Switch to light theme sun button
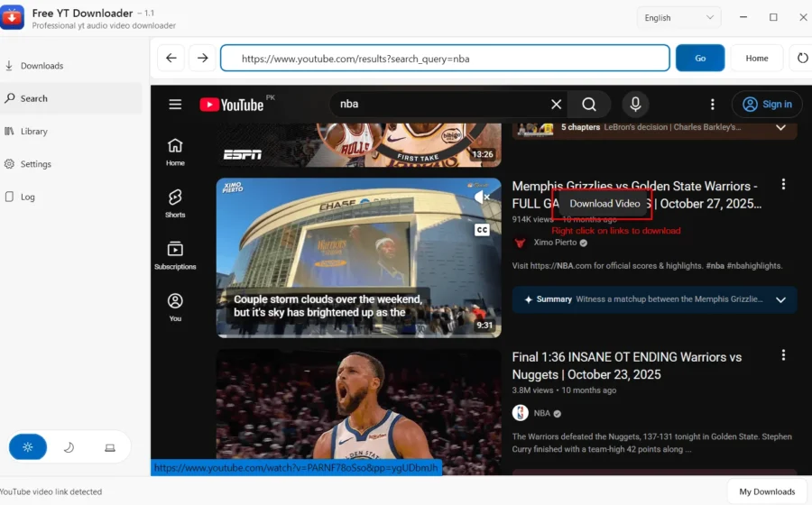 28,447
